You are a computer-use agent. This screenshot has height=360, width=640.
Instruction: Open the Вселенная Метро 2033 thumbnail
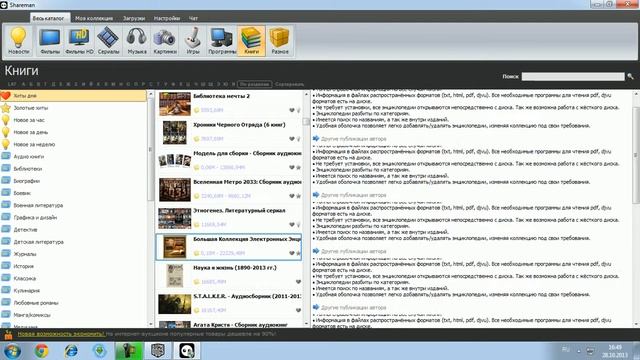pos(175,189)
